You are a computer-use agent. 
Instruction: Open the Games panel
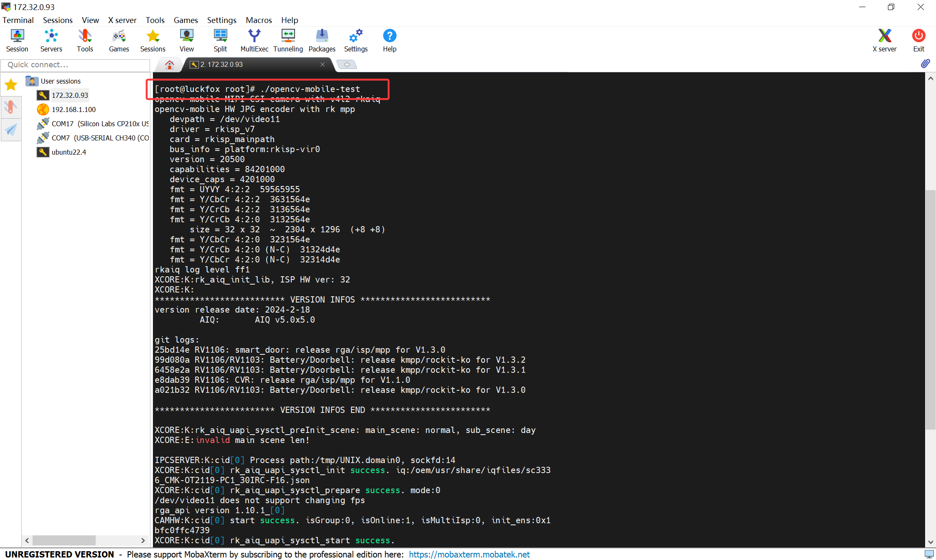click(118, 40)
